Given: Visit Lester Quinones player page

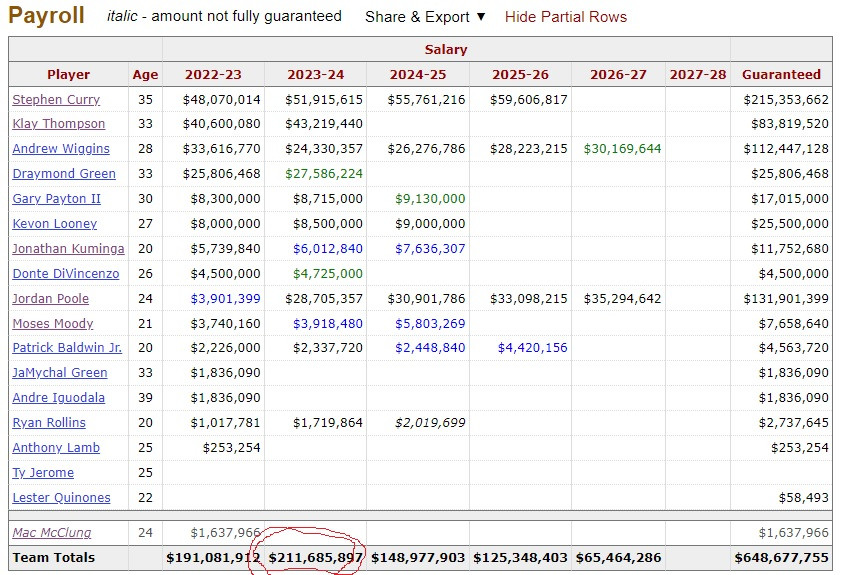Looking at the screenshot, I should (x=61, y=498).
